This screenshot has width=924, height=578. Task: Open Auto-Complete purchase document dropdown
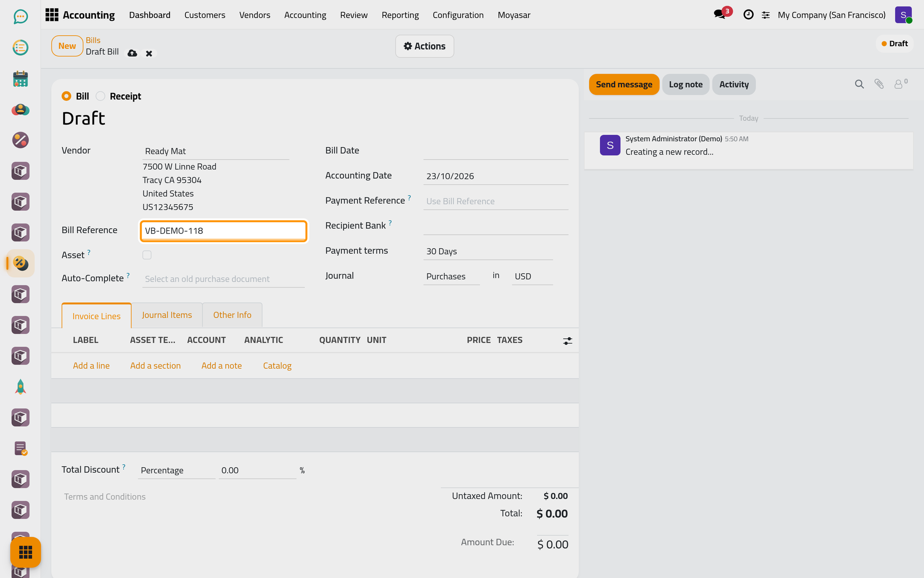point(223,279)
